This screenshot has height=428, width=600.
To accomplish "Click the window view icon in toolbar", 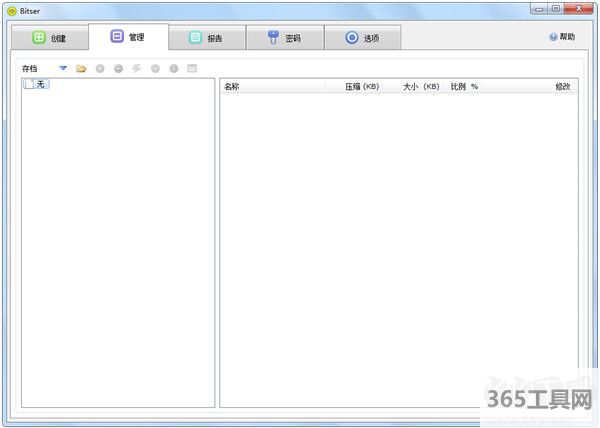I will tap(192, 68).
